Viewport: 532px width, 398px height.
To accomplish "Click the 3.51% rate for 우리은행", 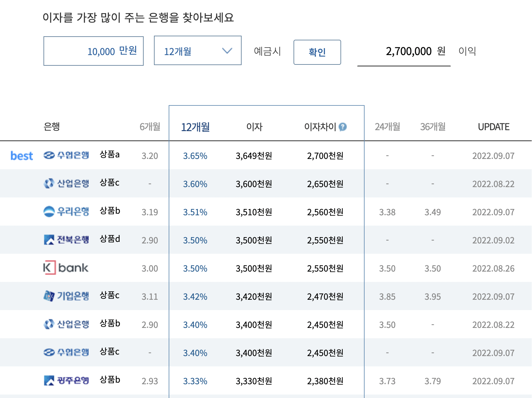I will click(x=195, y=212).
